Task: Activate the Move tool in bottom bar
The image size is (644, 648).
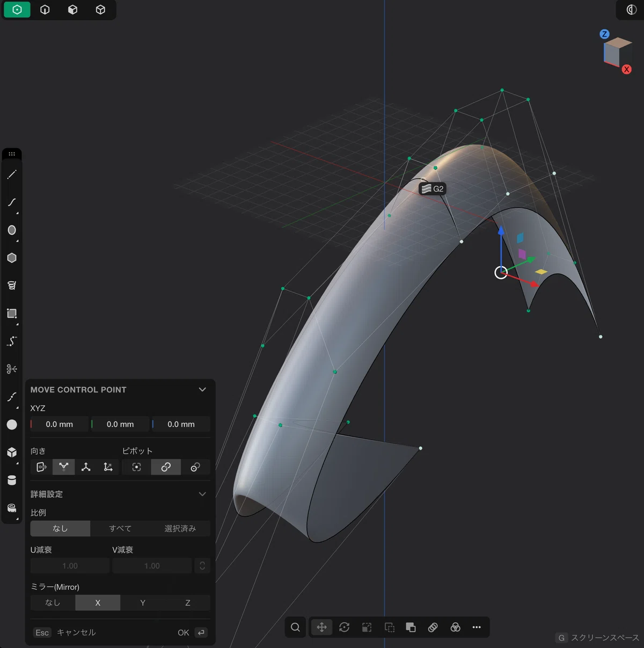Action: pyautogui.click(x=321, y=627)
